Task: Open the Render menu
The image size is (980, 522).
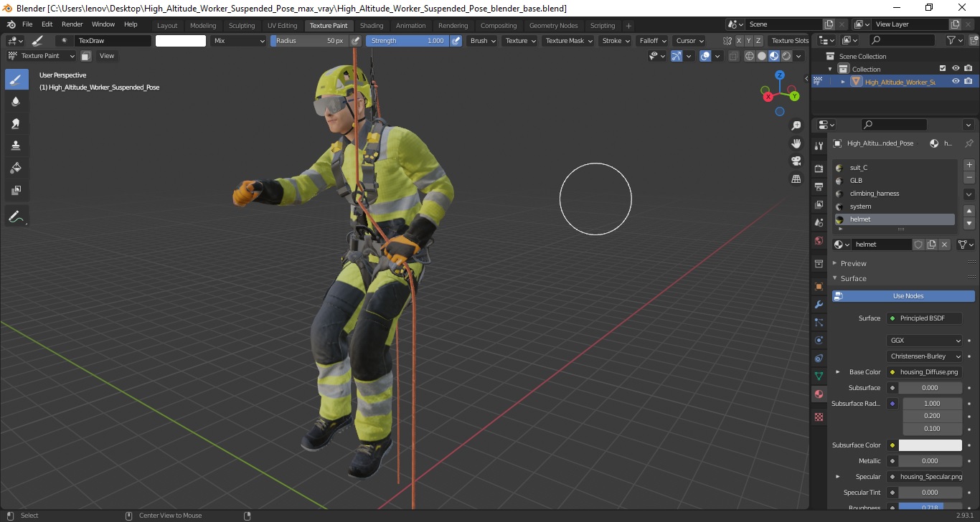Action: [72, 24]
